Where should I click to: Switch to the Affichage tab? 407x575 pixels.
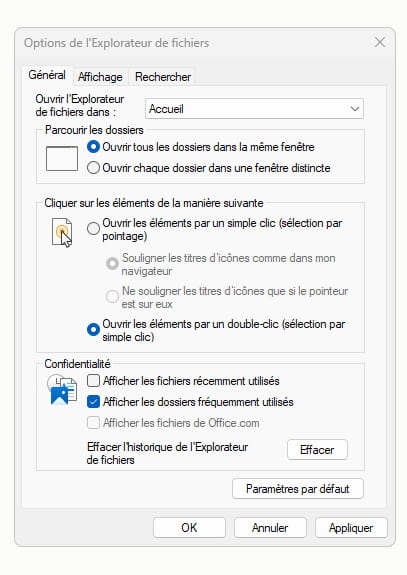(100, 77)
